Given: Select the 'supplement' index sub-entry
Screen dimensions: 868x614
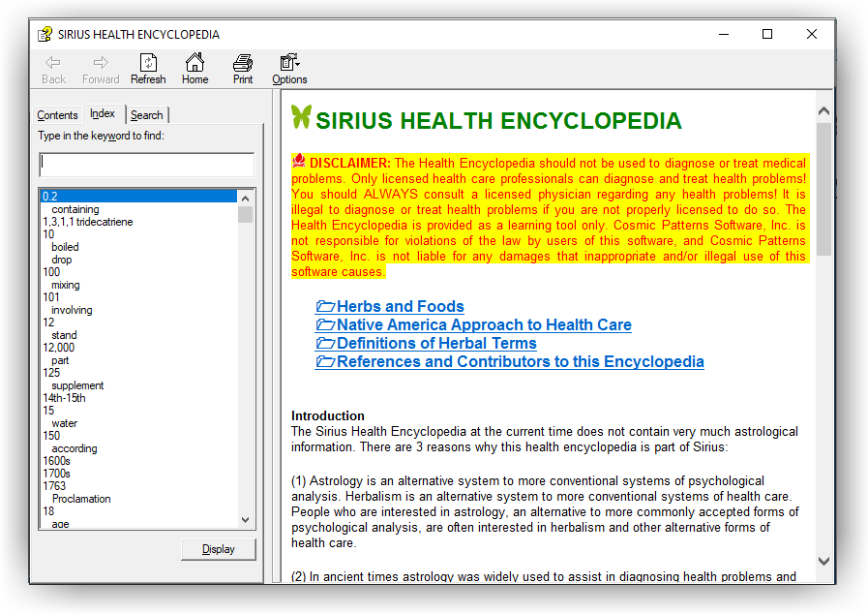Looking at the screenshot, I should pyautogui.click(x=77, y=385).
